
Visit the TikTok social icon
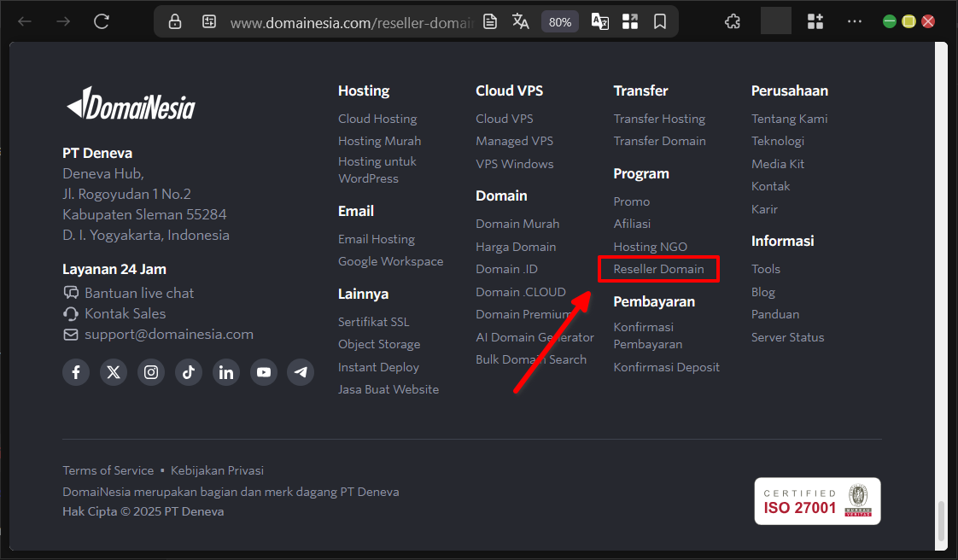pyautogui.click(x=189, y=372)
